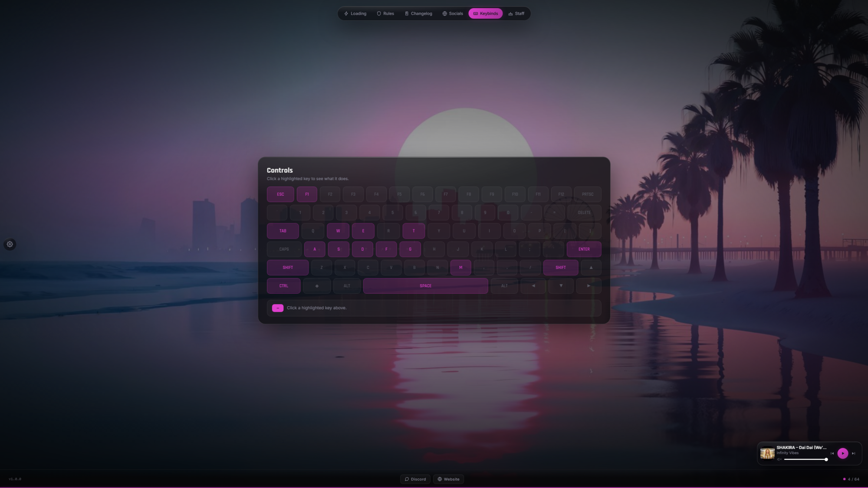Open the Socials tab
Viewport: 868px width, 488px height.
453,13
